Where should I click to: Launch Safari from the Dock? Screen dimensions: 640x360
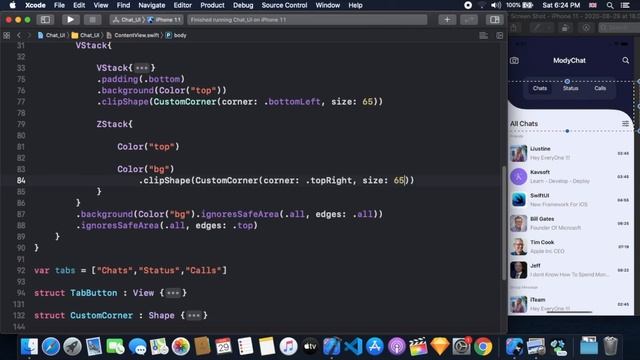pyautogui.click(x=51, y=347)
